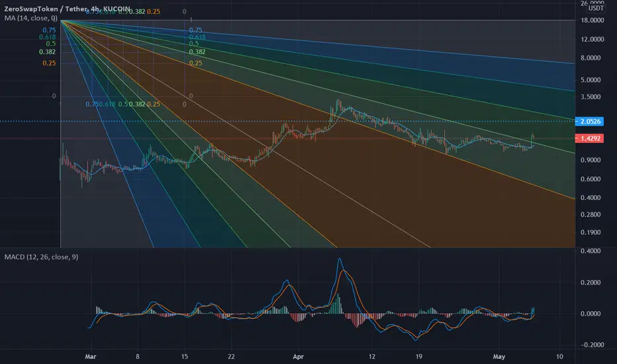Click the 10 date tick on the time axis
Screen dimensions: 617x364
[x=559, y=357]
